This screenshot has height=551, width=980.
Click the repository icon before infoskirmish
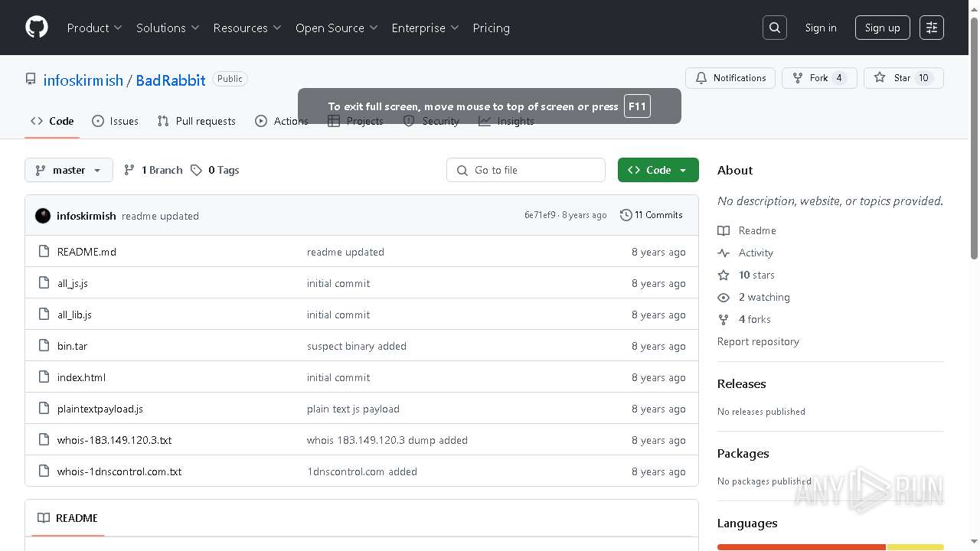coord(31,80)
